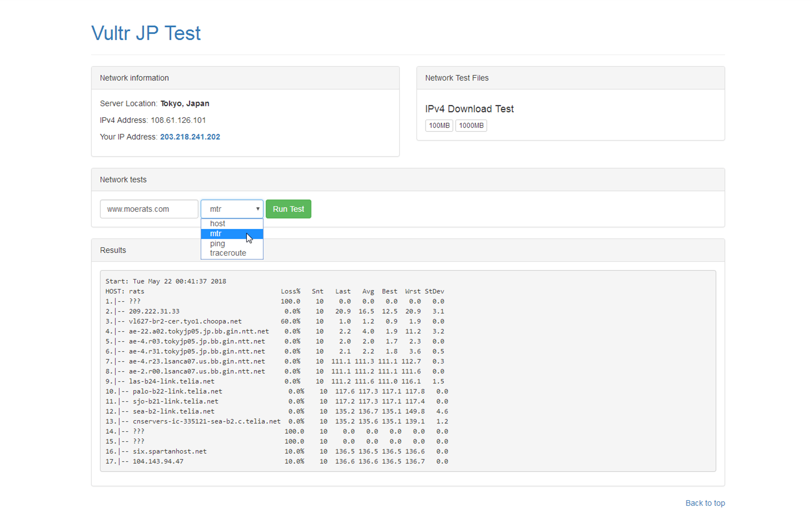Click the Network Test Files panel header
Screen dimensions: 812x513
[571, 78]
